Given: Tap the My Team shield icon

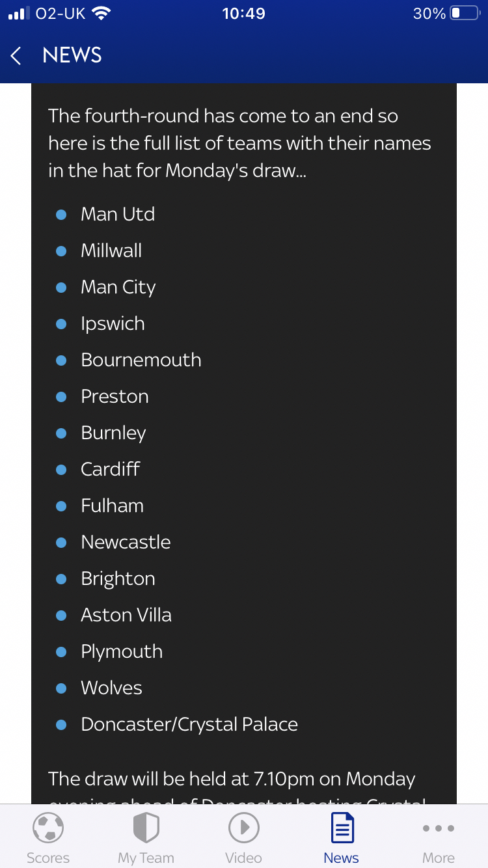Looking at the screenshot, I should [146, 828].
